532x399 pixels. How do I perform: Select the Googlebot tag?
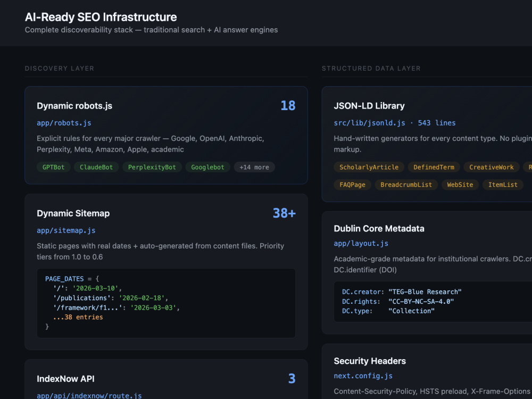[x=207, y=167]
